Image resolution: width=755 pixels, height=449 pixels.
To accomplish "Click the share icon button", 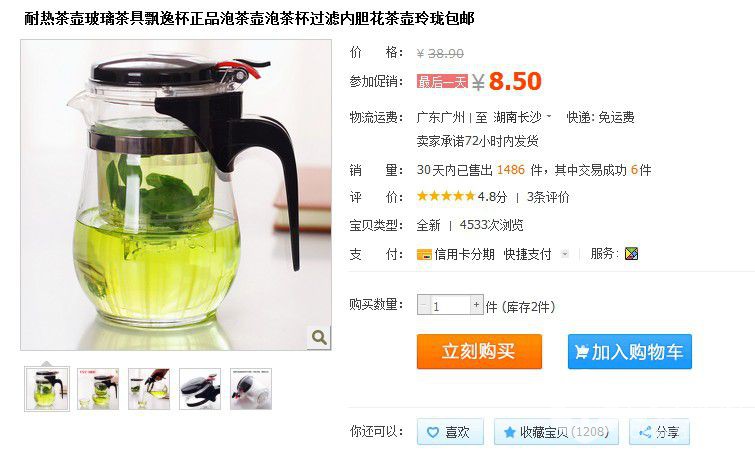I will tap(645, 432).
